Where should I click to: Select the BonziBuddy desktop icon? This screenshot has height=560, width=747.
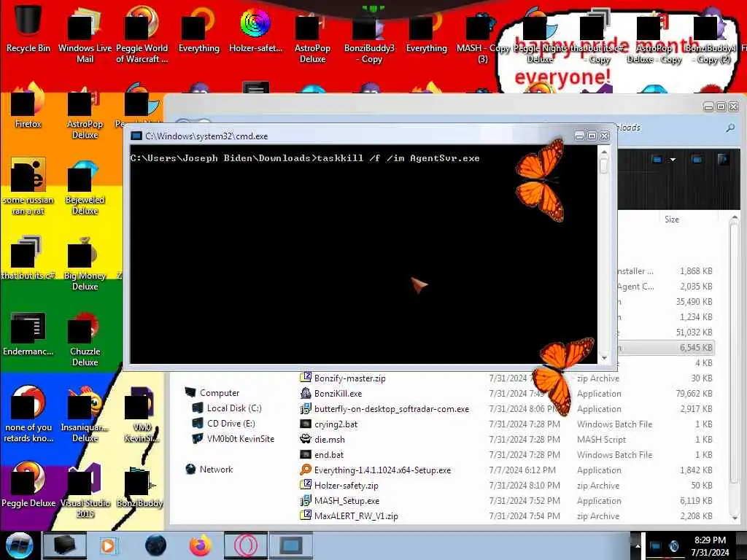pyautogui.click(x=139, y=486)
